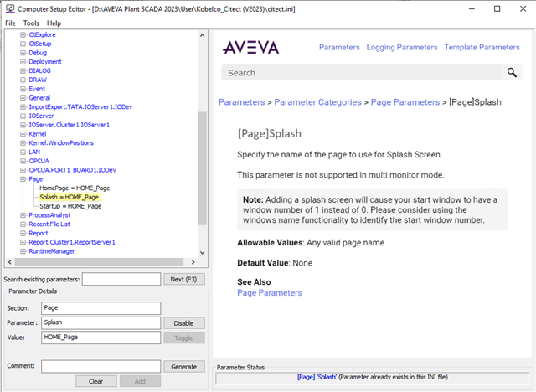
Task: Expand the ProcessAnalyst section node
Action: 23,215
